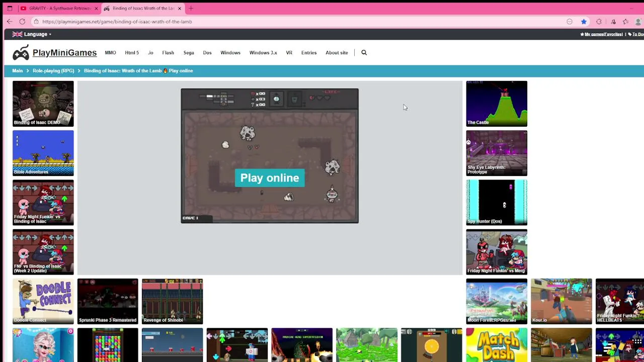The width and height of the screenshot is (644, 362).
Task: Open the MMO menu item
Action: click(x=110, y=52)
